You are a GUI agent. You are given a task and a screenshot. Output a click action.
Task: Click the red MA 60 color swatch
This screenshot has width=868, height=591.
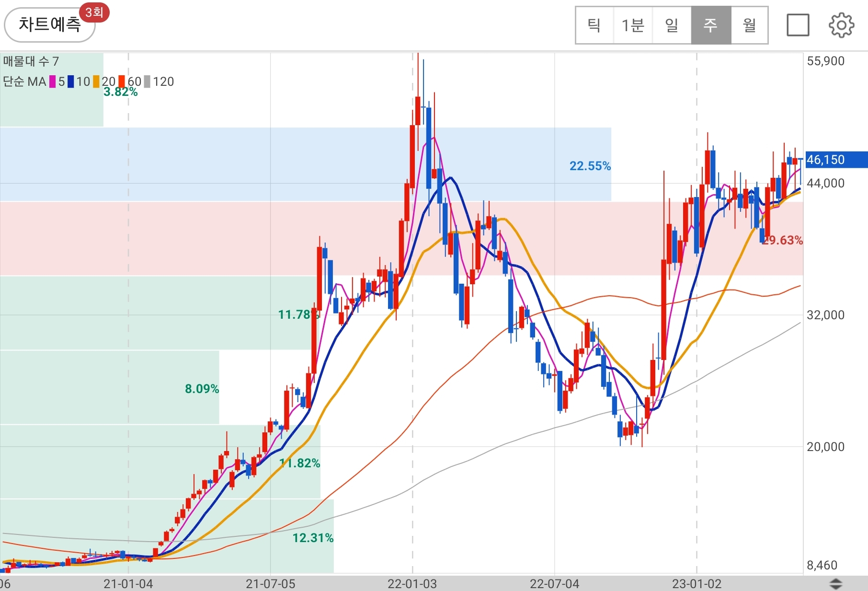[122, 82]
